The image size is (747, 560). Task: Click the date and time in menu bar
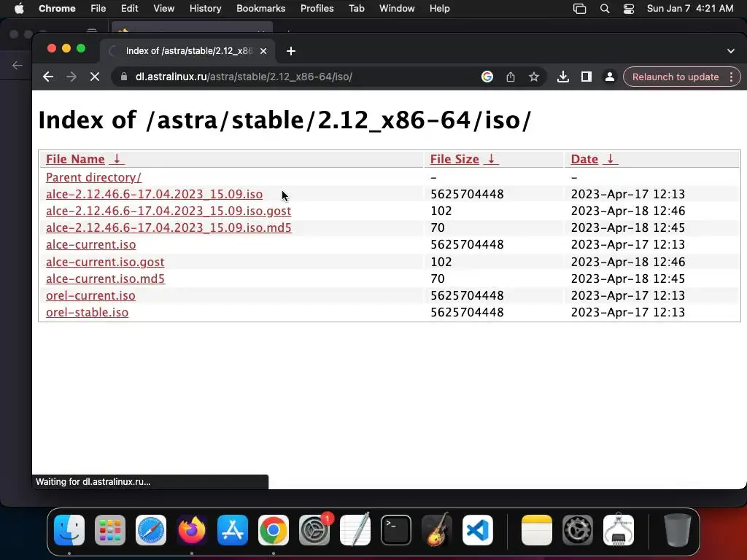pyautogui.click(x=690, y=9)
